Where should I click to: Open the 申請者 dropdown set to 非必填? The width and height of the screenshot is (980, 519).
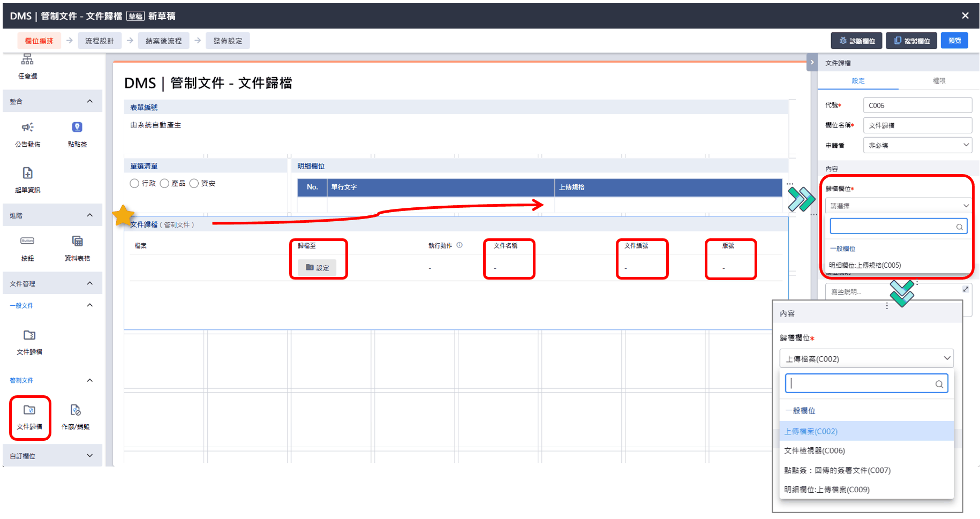coord(917,145)
